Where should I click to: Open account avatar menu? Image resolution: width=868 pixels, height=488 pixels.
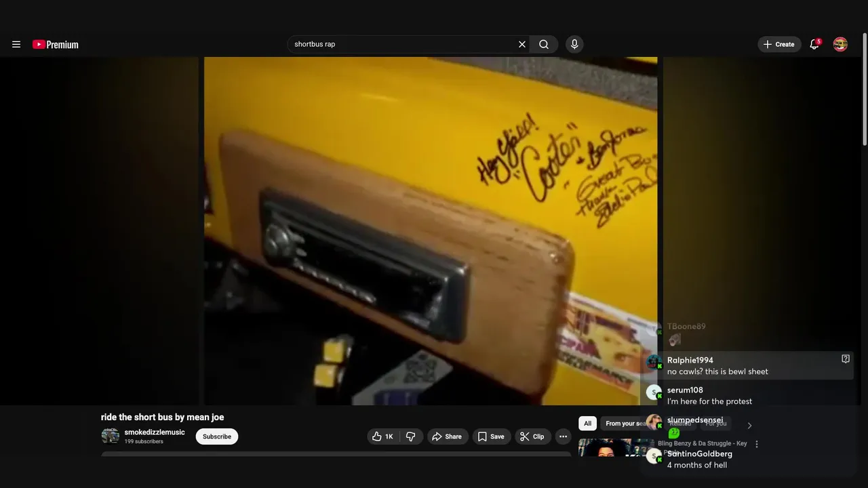[x=840, y=44]
